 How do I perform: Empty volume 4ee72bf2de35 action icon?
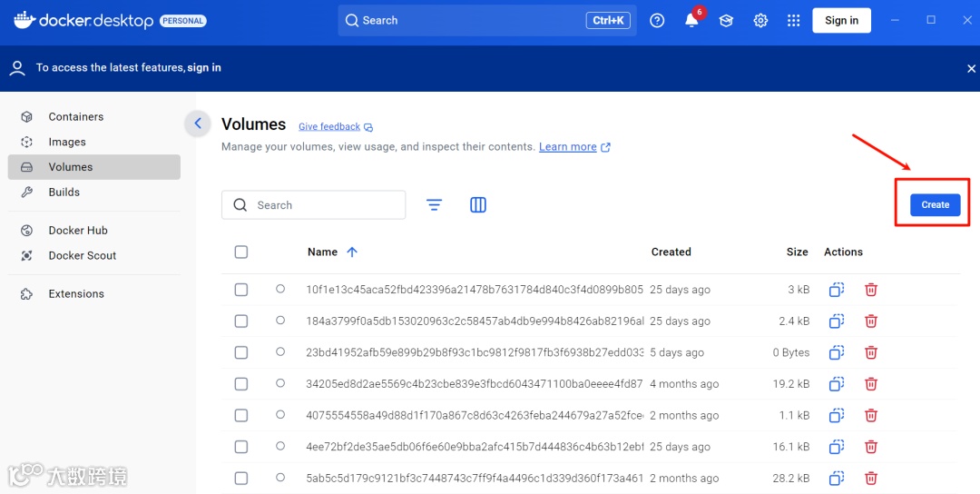point(837,447)
